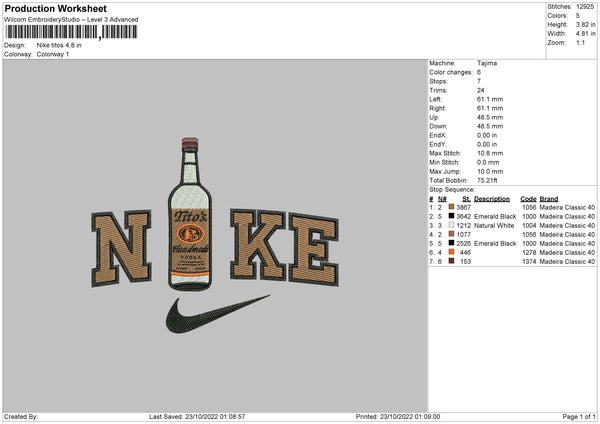The image size is (600, 424).
Task: Click the code 1278 in stop row 6
Action: pyautogui.click(x=529, y=253)
